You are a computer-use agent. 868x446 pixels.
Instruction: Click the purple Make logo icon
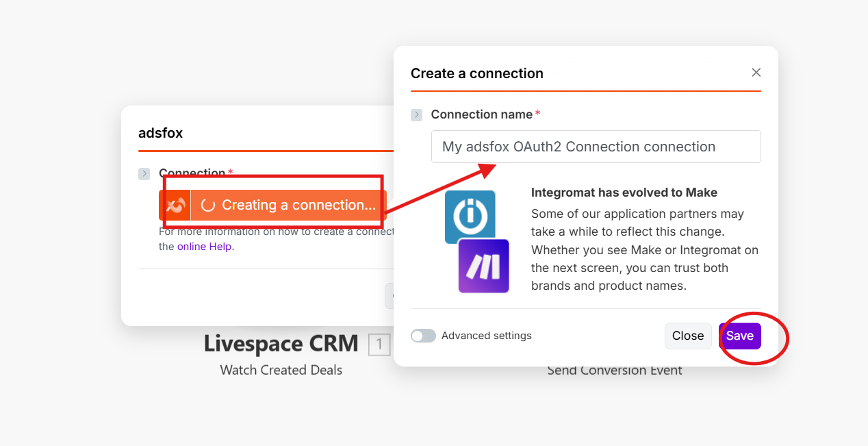(x=483, y=267)
